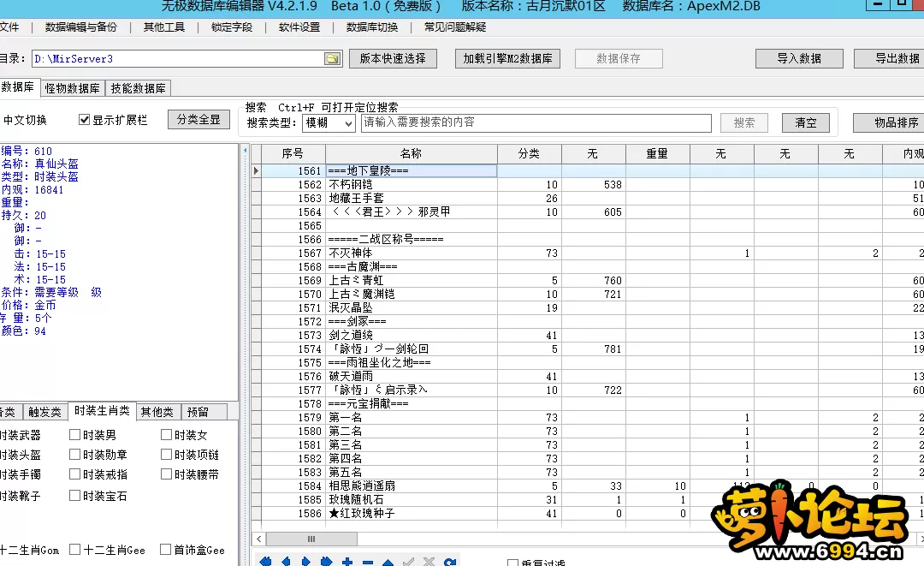Select the 时装生肖类 category tab

point(102,410)
